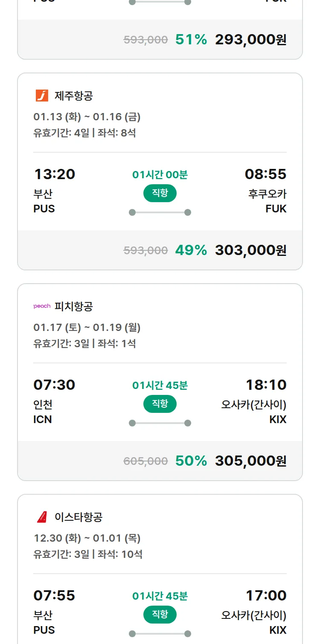Click the Eastar Jet red logo icon

[42, 517]
